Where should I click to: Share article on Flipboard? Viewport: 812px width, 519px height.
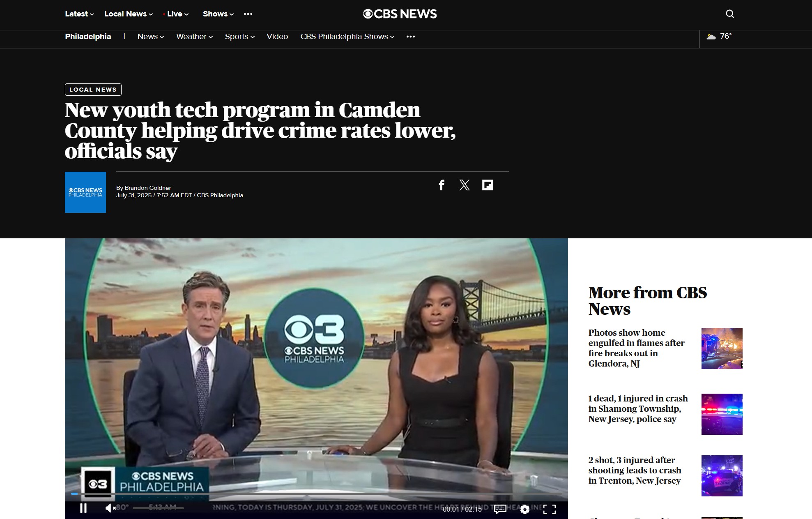coord(488,185)
